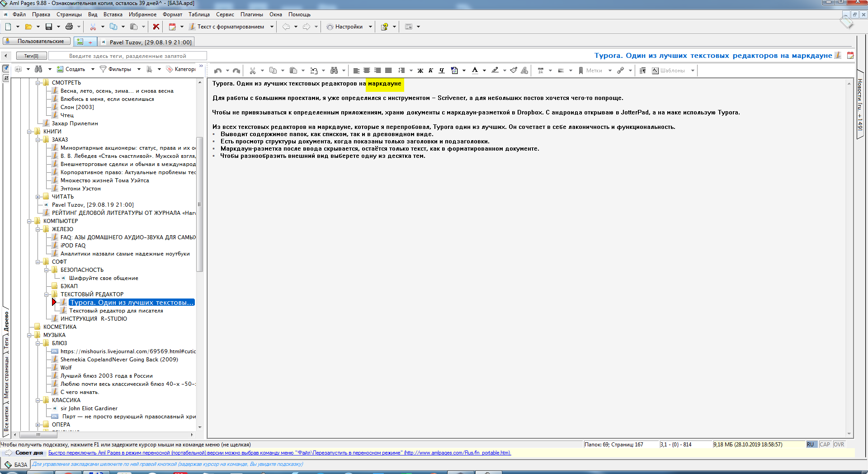Open Текст с форматированием dropdown
The image size is (868, 474).
pos(272,27)
